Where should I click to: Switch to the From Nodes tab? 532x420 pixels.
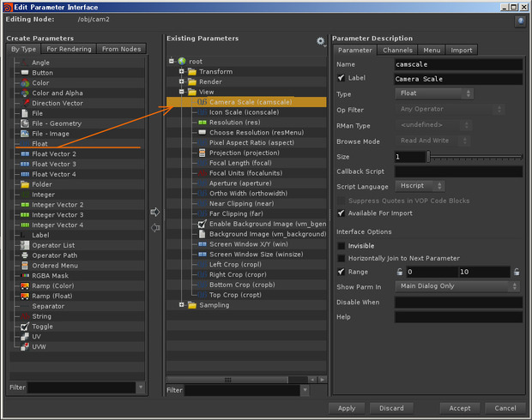pyautogui.click(x=122, y=49)
